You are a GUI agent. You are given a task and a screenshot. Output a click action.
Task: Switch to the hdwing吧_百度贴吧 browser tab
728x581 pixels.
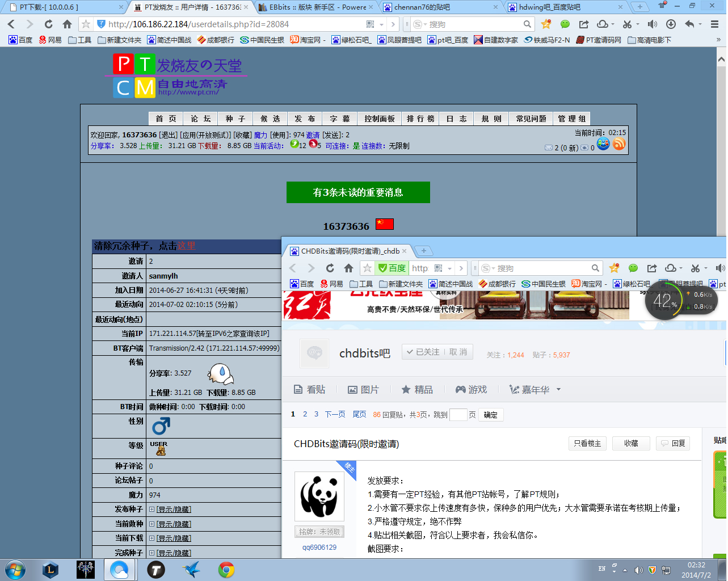[565, 7]
